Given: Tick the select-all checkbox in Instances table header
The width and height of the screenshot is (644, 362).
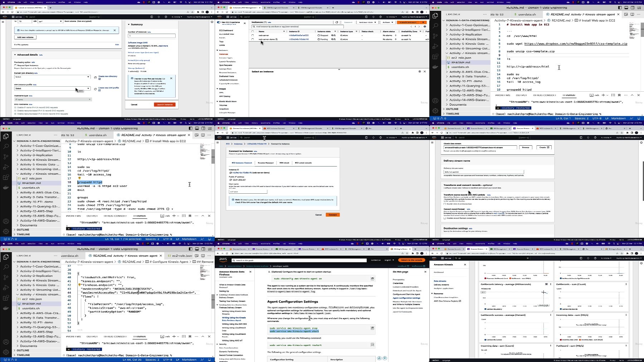Looking at the screenshot, I should click(x=253, y=32).
